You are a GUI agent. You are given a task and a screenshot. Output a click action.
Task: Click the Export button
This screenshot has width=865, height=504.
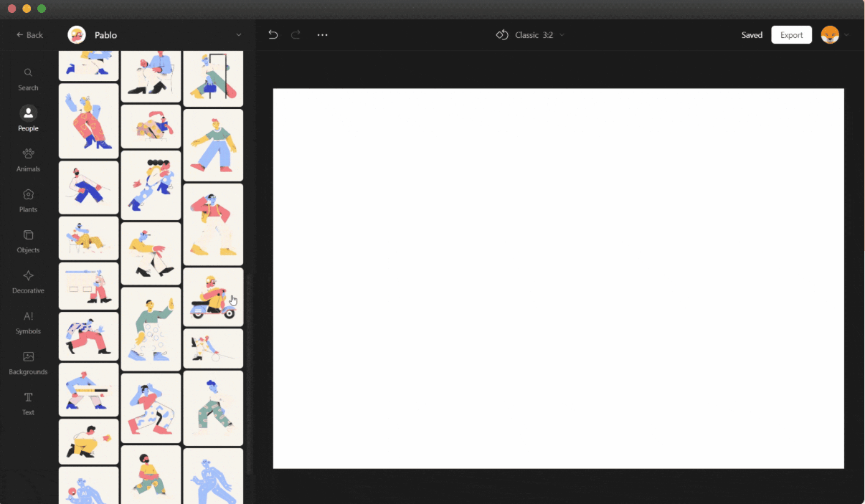[x=791, y=34]
